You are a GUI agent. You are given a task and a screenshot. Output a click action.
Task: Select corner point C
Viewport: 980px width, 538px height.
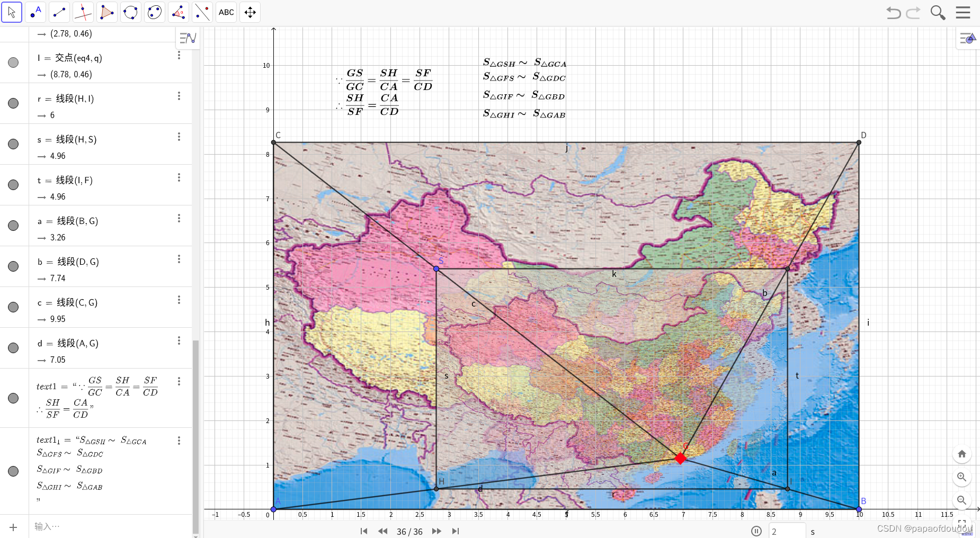click(273, 142)
